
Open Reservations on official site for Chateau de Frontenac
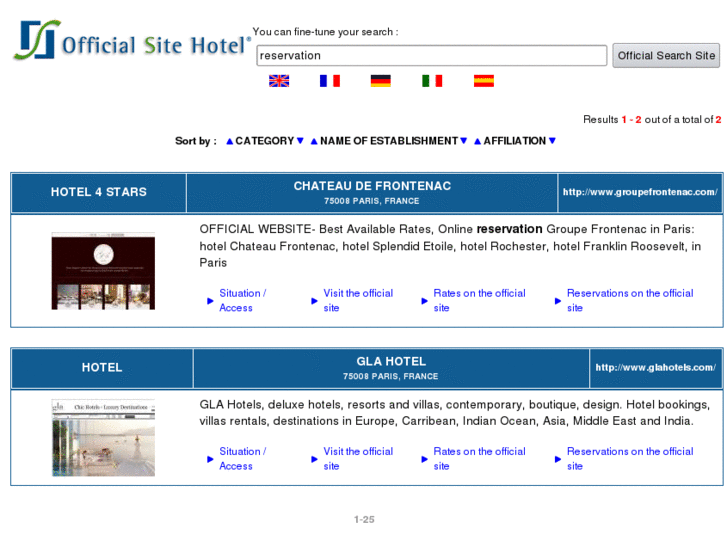tap(630, 301)
